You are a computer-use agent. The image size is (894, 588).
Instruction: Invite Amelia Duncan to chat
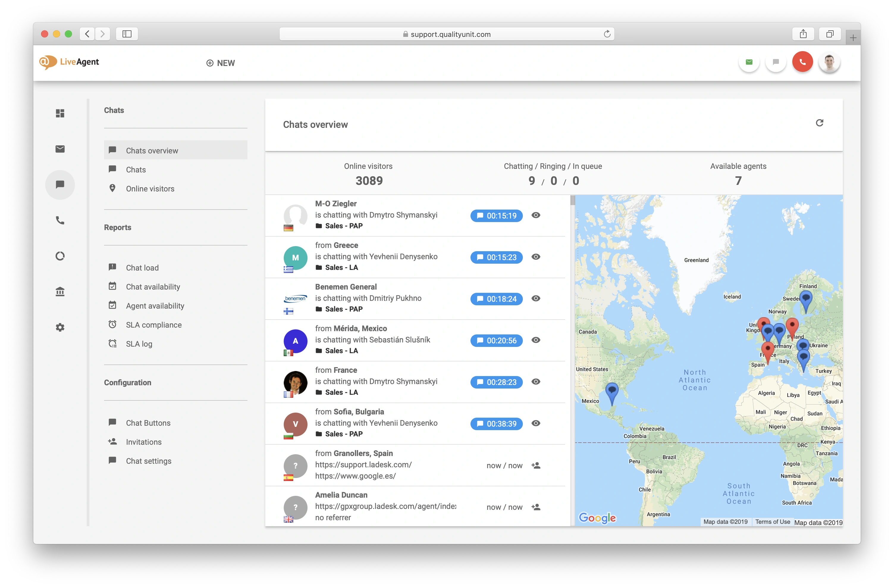(536, 507)
